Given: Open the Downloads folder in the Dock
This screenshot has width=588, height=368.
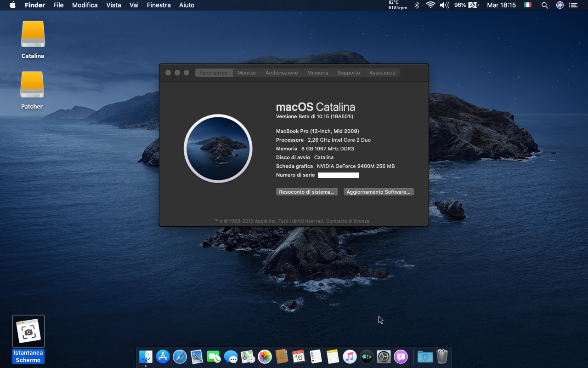Looking at the screenshot, I should (x=425, y=356).
